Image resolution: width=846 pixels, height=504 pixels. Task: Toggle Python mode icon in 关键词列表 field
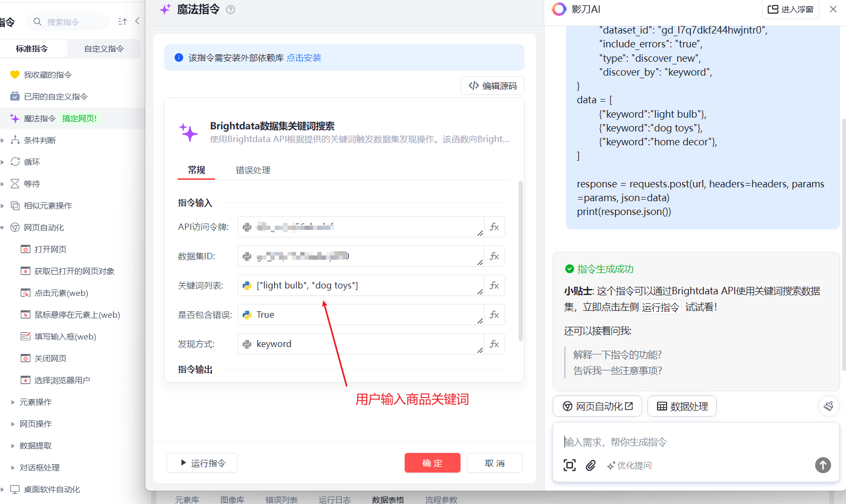(247, 285)
